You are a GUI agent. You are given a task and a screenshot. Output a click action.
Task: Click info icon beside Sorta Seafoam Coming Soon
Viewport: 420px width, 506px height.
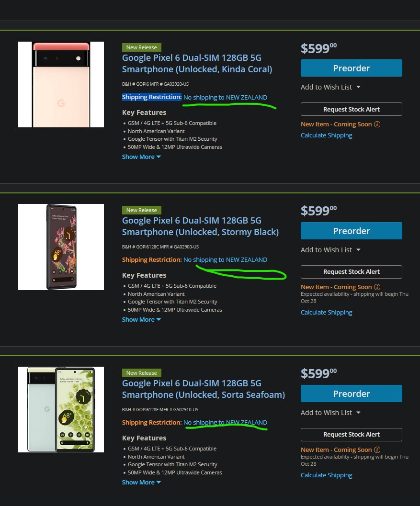click(x=377, y=450)
